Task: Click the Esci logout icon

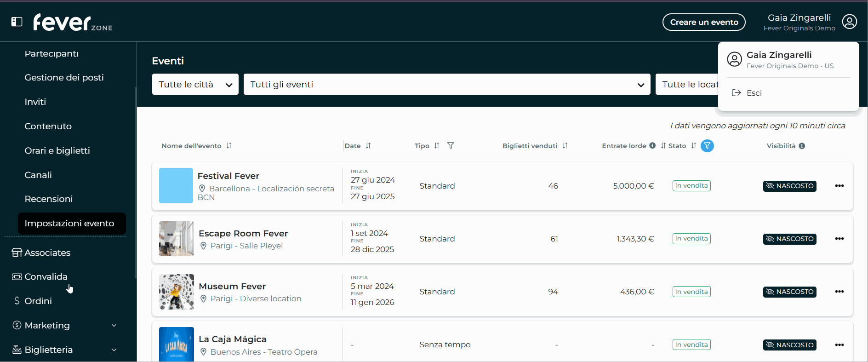Action: pos(736,93)
